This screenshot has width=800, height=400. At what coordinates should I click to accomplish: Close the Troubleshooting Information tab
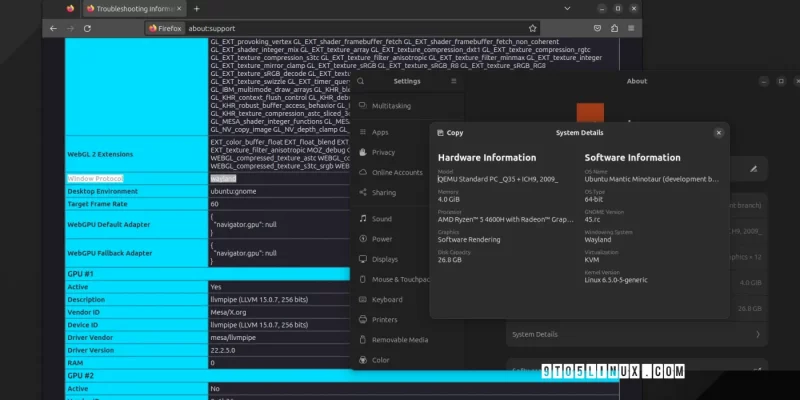point(179,9)
